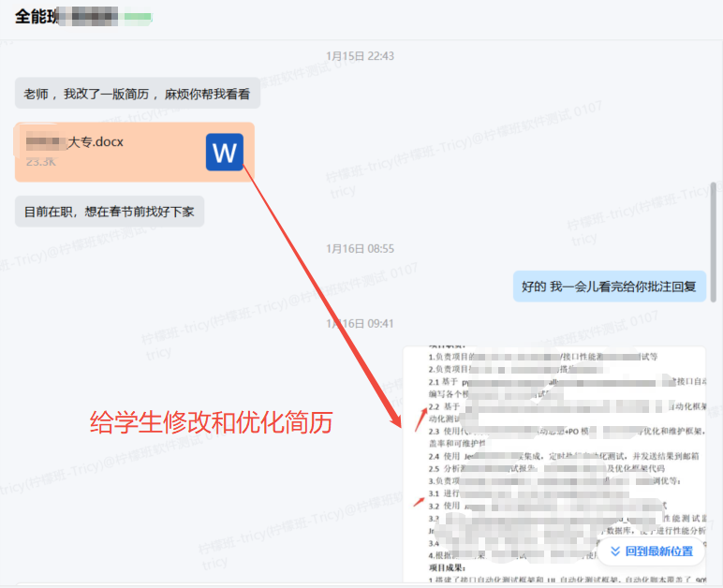Select the message 老师，我改了一版简历
Image resolution: width=723 pixels, height=588 pixels.
(137, 94)
